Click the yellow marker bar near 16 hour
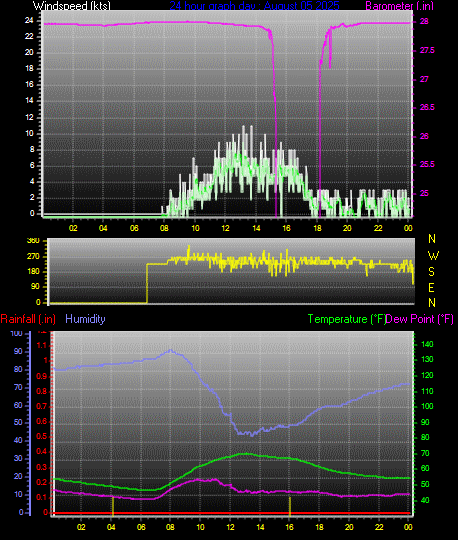Screen dimensions: 458x540 point(290,506)
